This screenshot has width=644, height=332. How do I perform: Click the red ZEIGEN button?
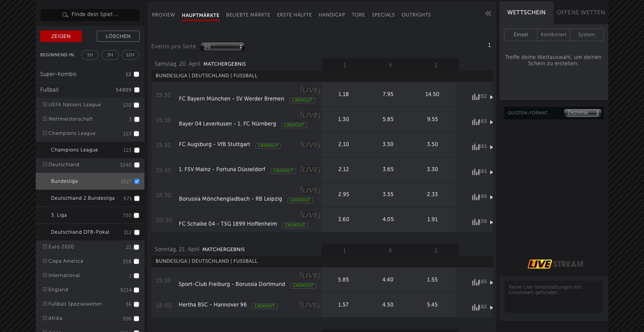pos(61,36)
